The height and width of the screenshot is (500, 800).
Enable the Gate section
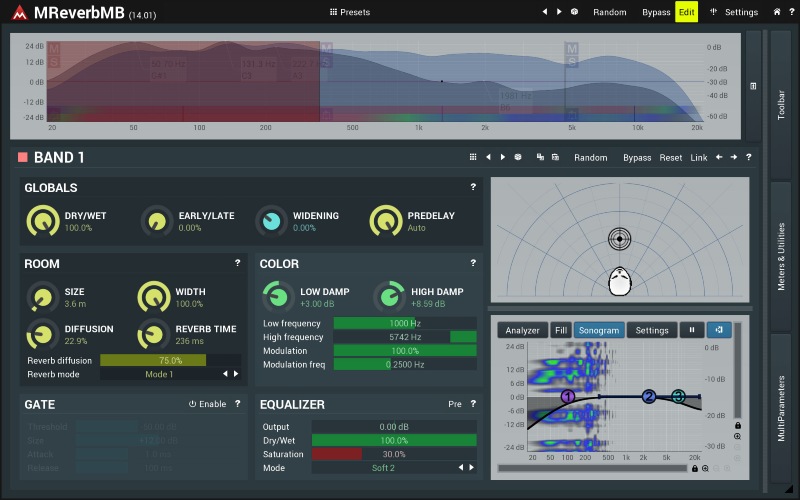207,404
